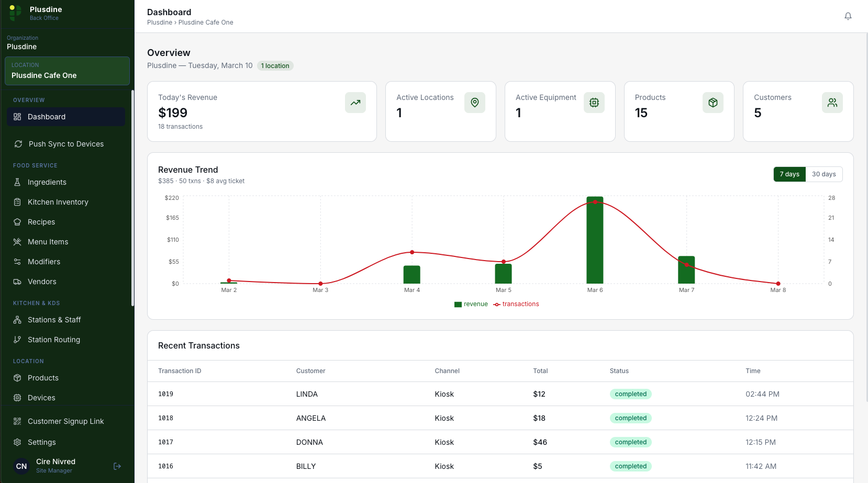Toggle the transactions series in legend
Image resolution: width=868 pixels, height=483 pixels.
516,304
